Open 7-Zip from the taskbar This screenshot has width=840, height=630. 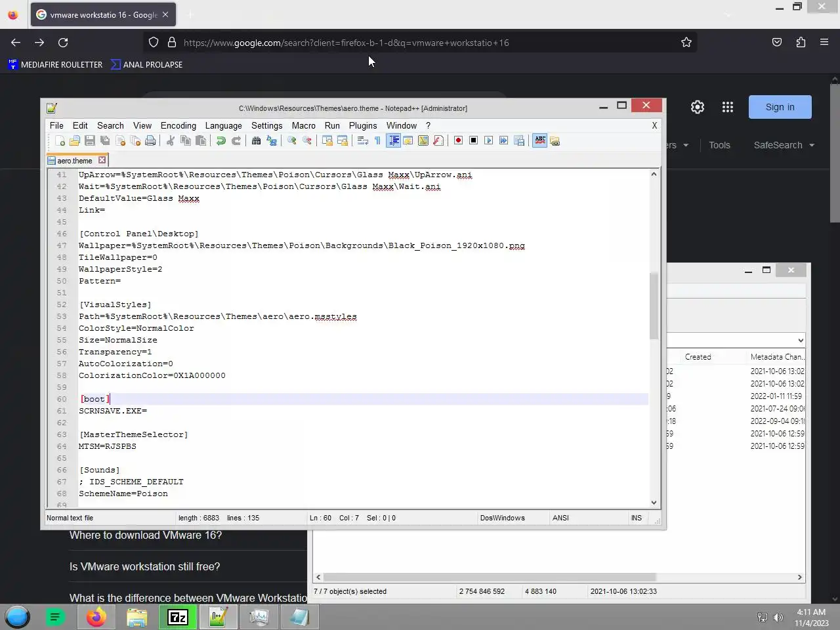pyautogui.click(x=178, y=617)
